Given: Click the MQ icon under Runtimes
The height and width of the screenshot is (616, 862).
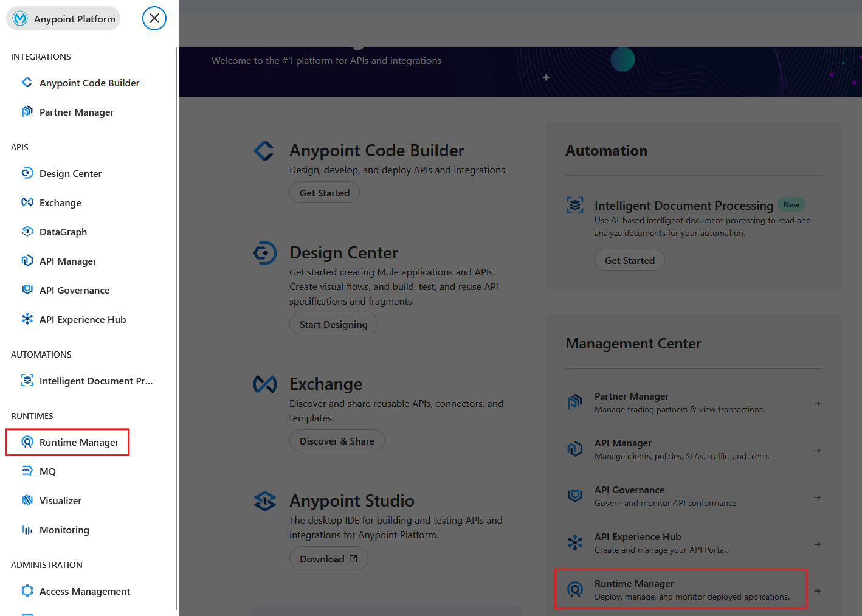Looking at the screenshot, I should pyautogui.click(x=27, y=471).
